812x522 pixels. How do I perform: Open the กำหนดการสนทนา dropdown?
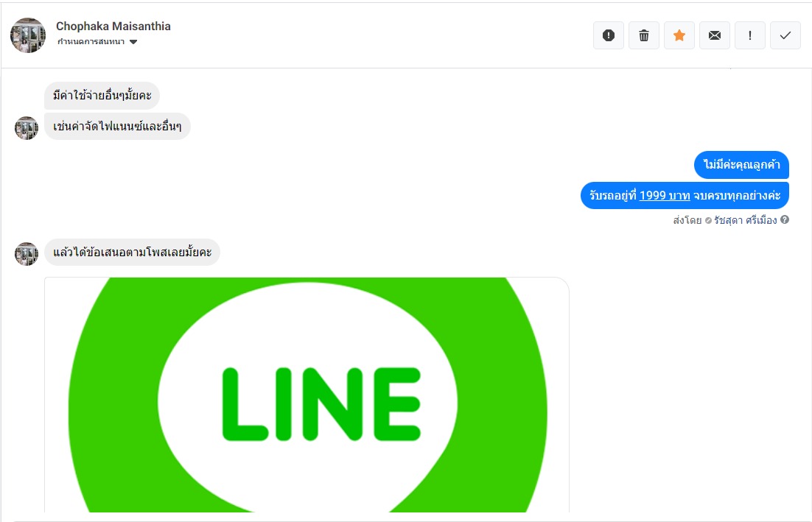click(97, 42)
